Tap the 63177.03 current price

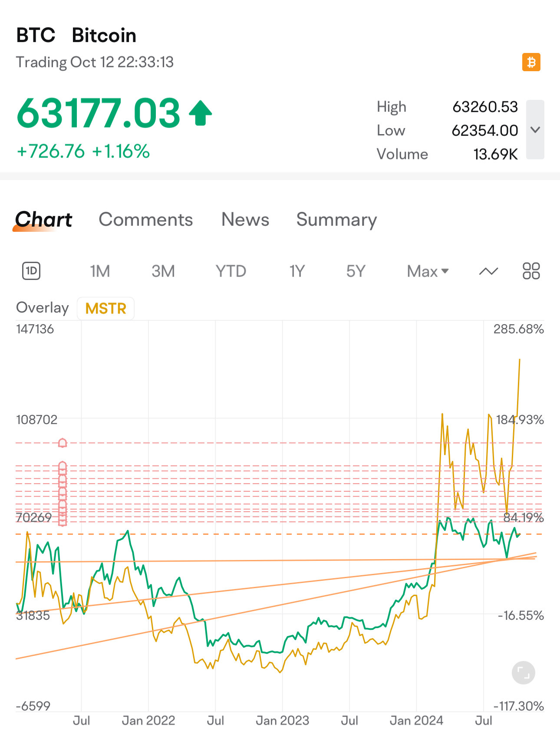click(x=98, y=113)
